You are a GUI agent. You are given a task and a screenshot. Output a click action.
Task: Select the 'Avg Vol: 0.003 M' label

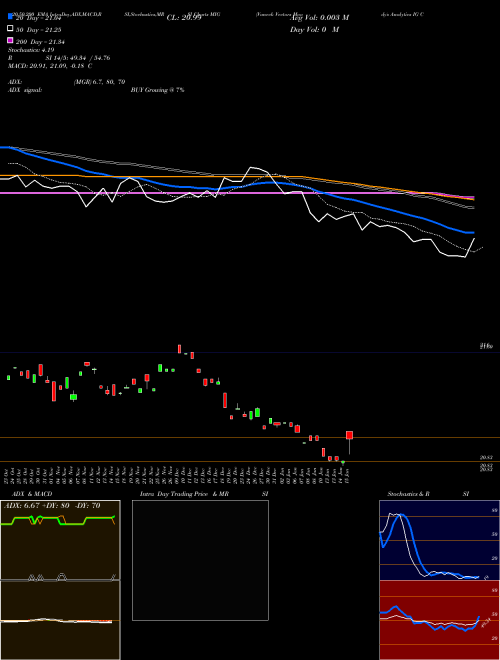(319, 18)
